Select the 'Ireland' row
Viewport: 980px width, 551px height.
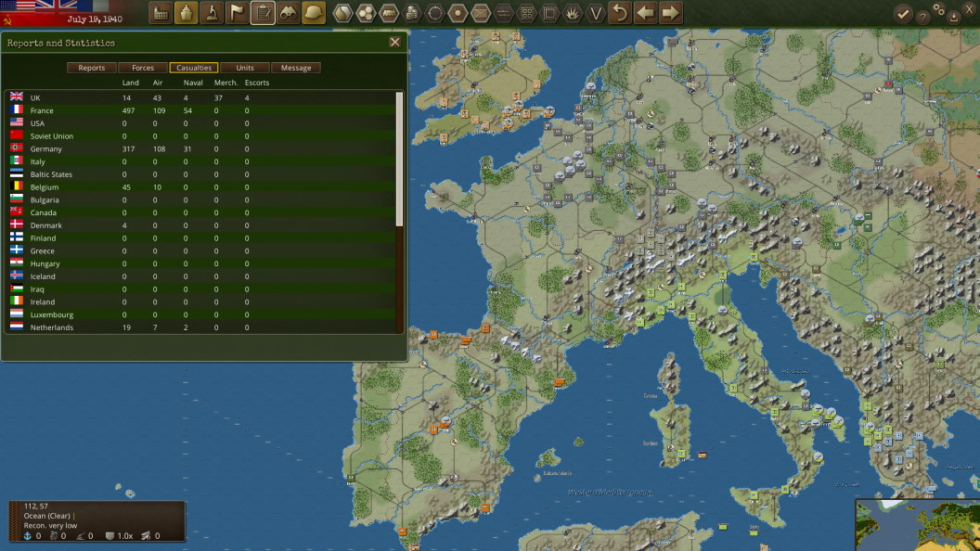coord(200,301)
